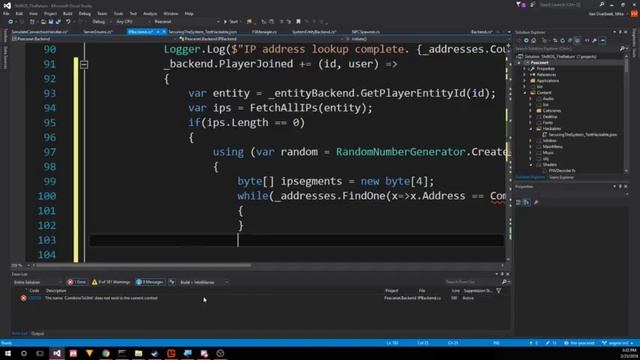Open the File menu

click(x=6, y=13)
